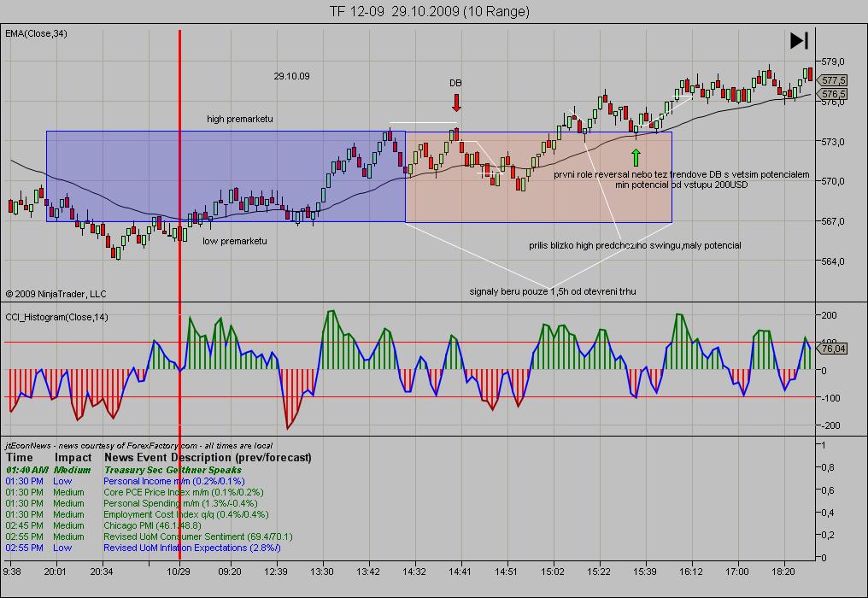Image resolution: width=868 pixels, height=598 pixels.
Task: Click the 0,8 news panel axis label
Action: pos(829,467)
